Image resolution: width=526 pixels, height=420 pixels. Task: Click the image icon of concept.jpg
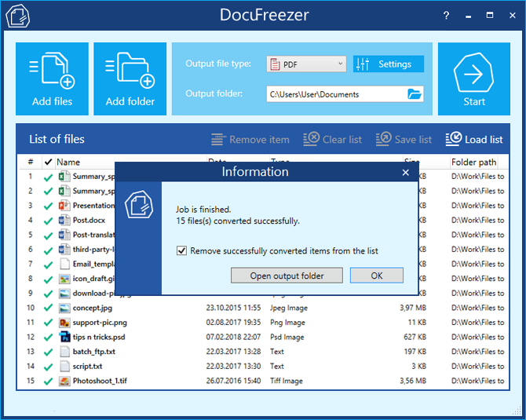point(64,308)
